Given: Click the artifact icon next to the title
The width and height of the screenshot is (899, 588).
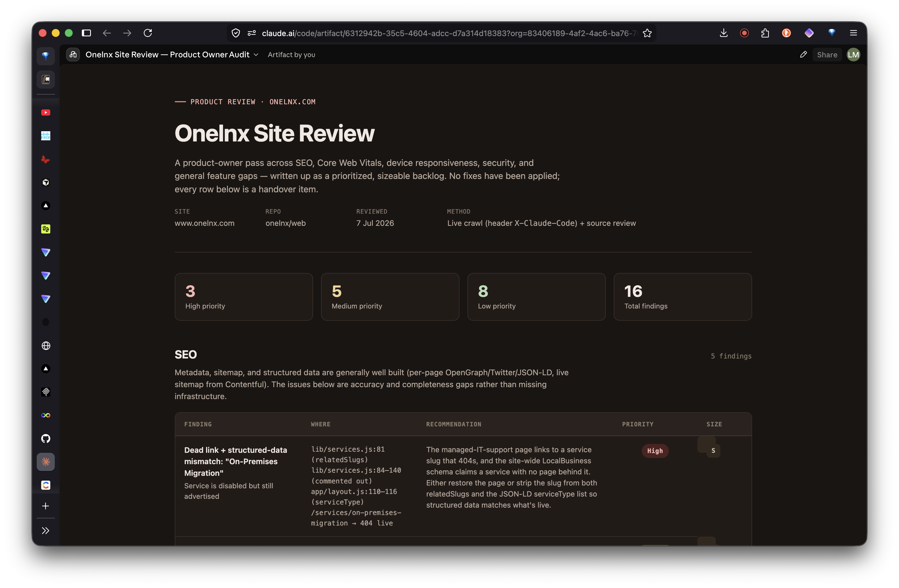Looking at the screenshot, I should coord(73,54).
